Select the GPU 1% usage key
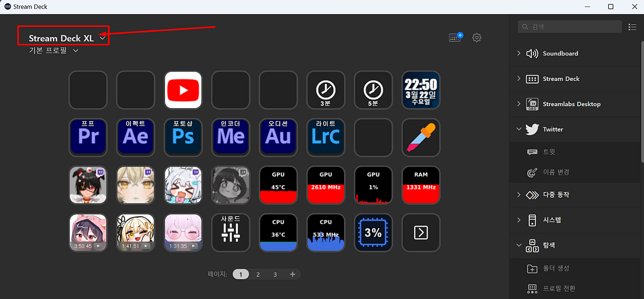 [373, 185]
